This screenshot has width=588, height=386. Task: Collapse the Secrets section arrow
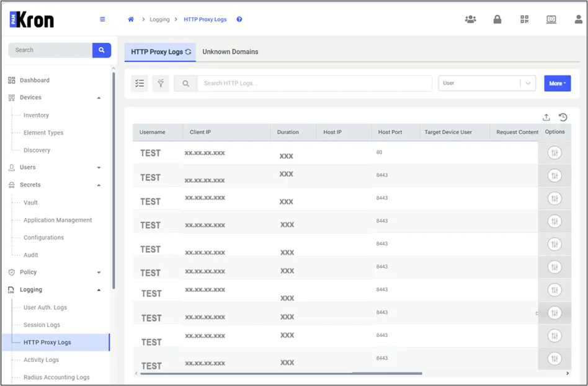tap(99, 185)
